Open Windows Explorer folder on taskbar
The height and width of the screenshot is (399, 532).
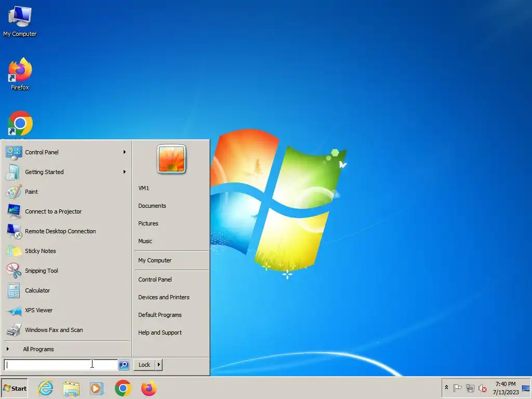tap(71, 389)
